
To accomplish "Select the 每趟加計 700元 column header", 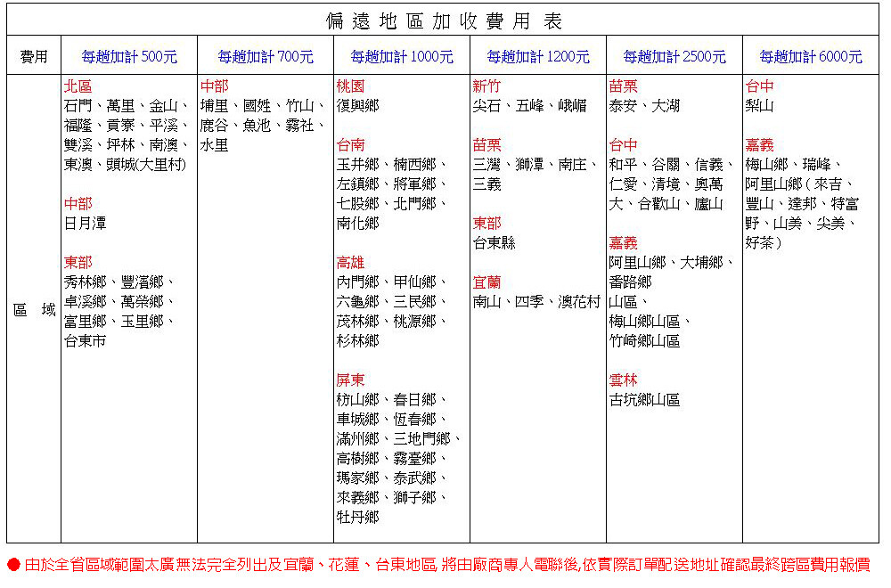I will pyautogui.click(x=266, y=57).
